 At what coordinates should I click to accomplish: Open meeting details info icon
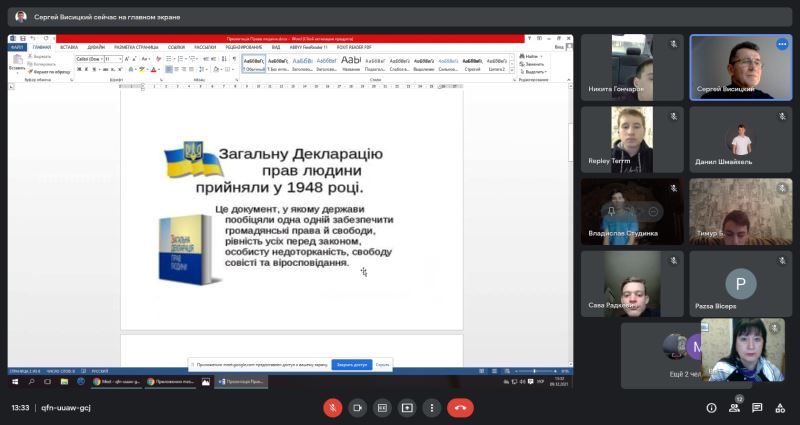(x=711, y=408)
